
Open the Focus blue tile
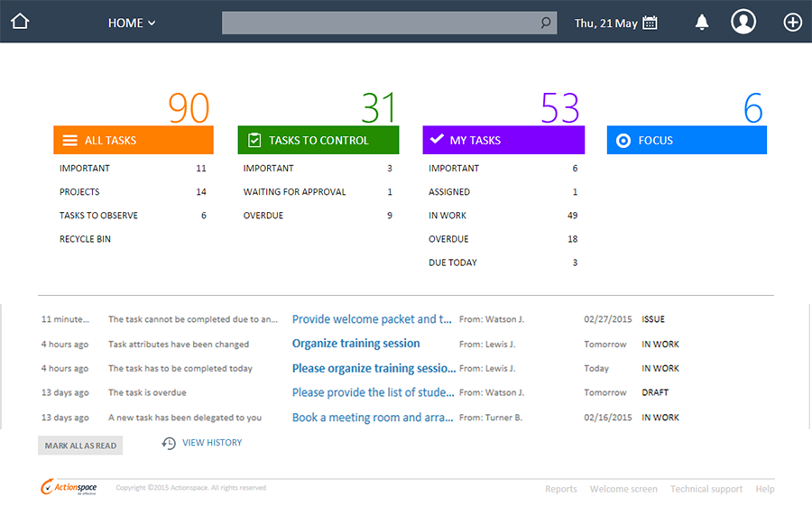[686, 141]
